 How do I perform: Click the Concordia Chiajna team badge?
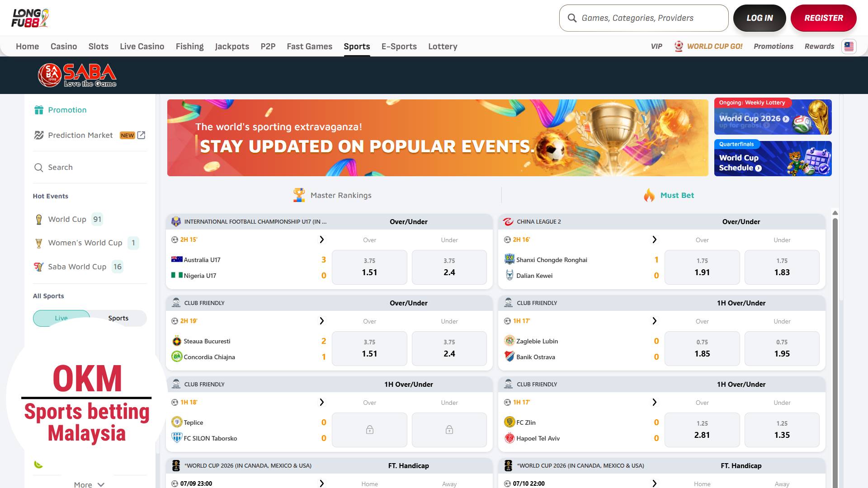pyautogui.click(x=177, y=357)
